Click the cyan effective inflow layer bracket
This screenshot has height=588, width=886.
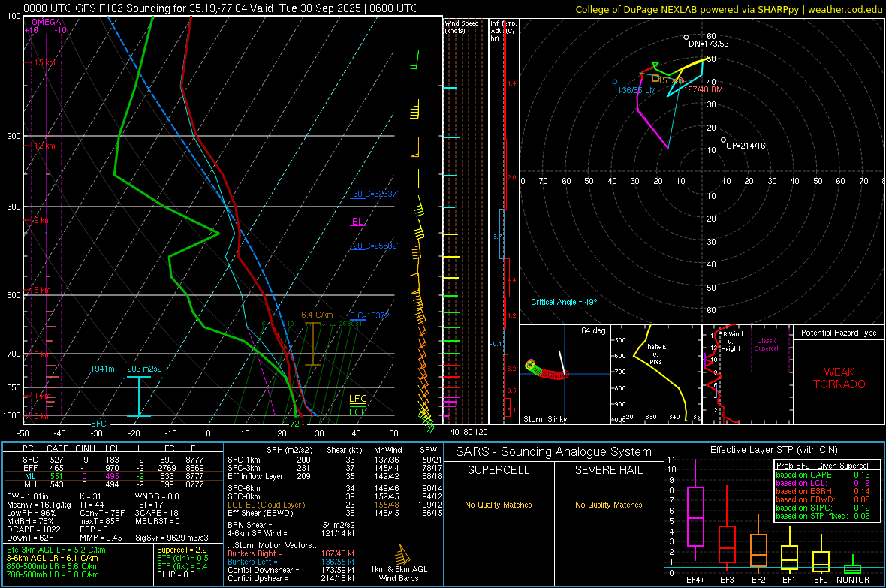(x=138, y=397)
